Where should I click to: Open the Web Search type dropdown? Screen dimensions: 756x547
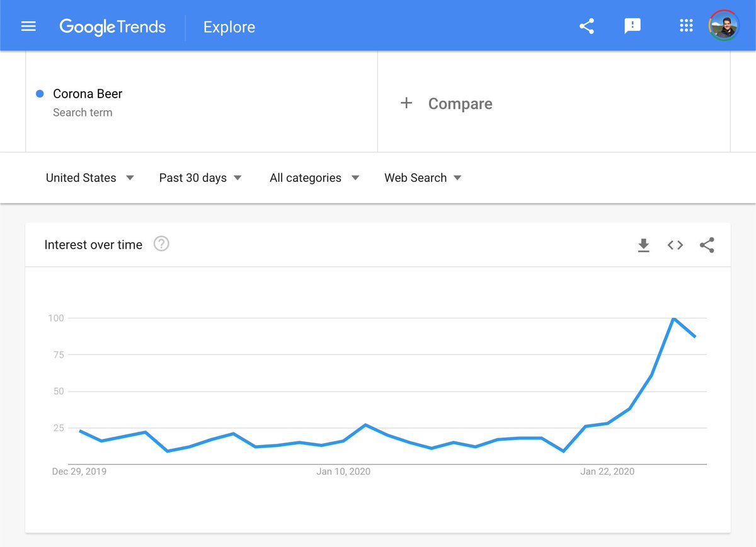pos(423,178)
